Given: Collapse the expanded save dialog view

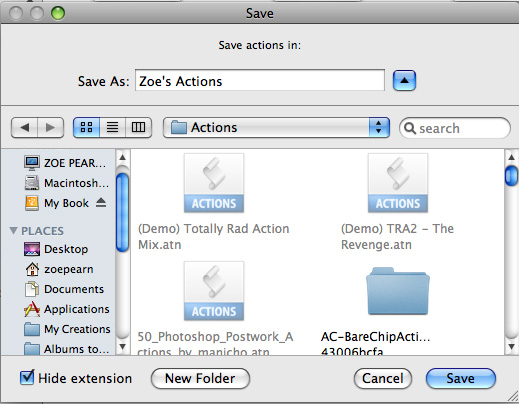Looking at the screenshot, I should click(x=404, y=80).
